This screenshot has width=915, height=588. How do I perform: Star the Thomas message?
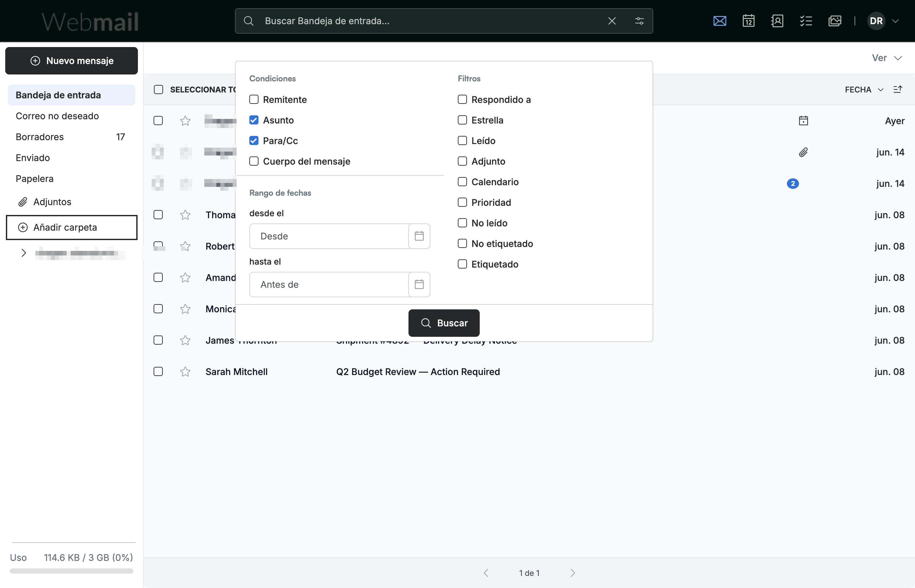(185, 215)
